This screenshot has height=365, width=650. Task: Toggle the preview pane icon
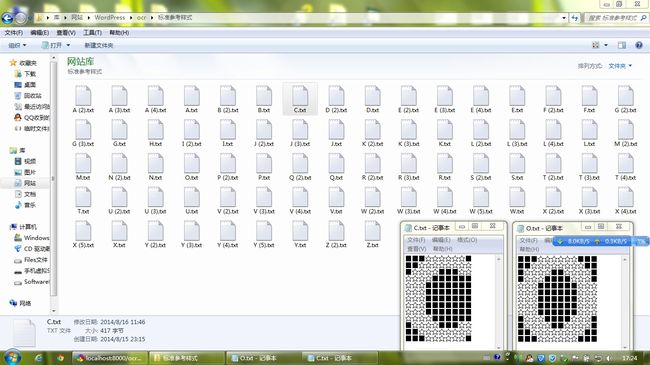(x=622, y=45)
